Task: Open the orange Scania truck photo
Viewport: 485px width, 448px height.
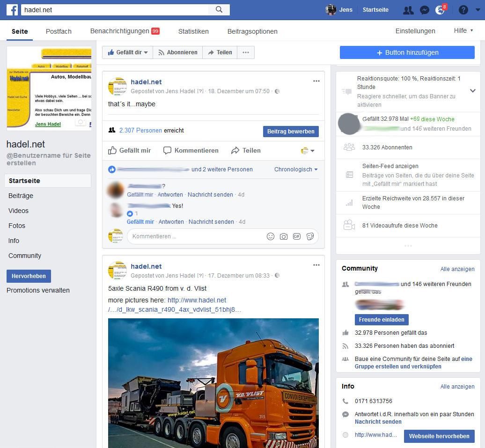Action: 213,383
